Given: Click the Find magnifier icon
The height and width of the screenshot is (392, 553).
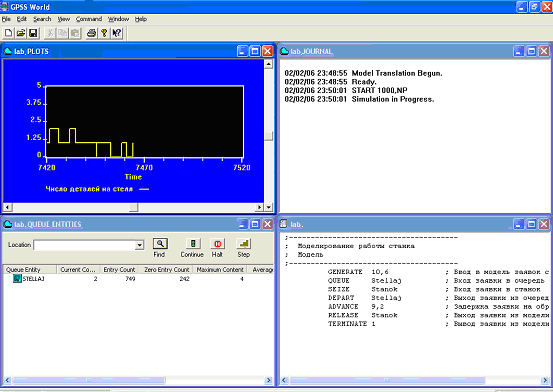Looking at the screenshot, I should (x=160, y=243).
